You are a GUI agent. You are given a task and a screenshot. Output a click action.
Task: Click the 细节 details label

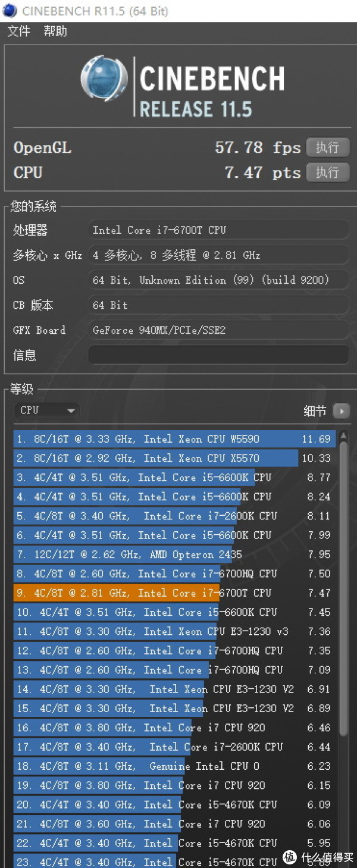[315, 411]
